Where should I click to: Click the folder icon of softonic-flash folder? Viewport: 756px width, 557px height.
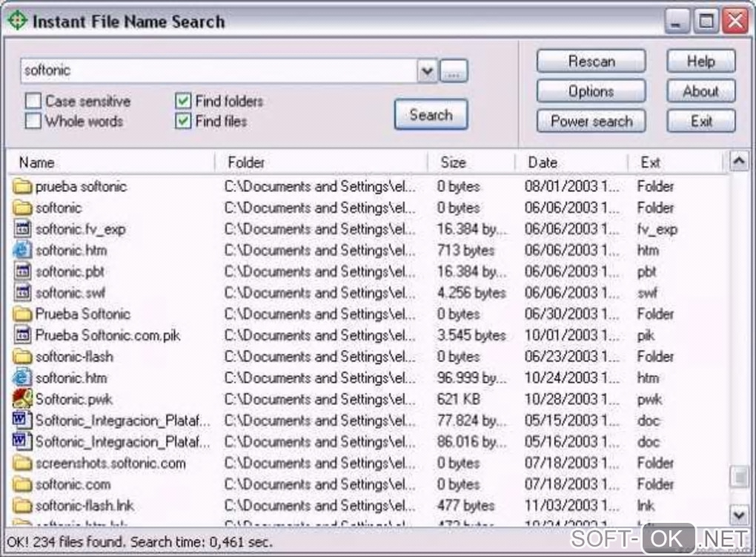tap(21, 356)
